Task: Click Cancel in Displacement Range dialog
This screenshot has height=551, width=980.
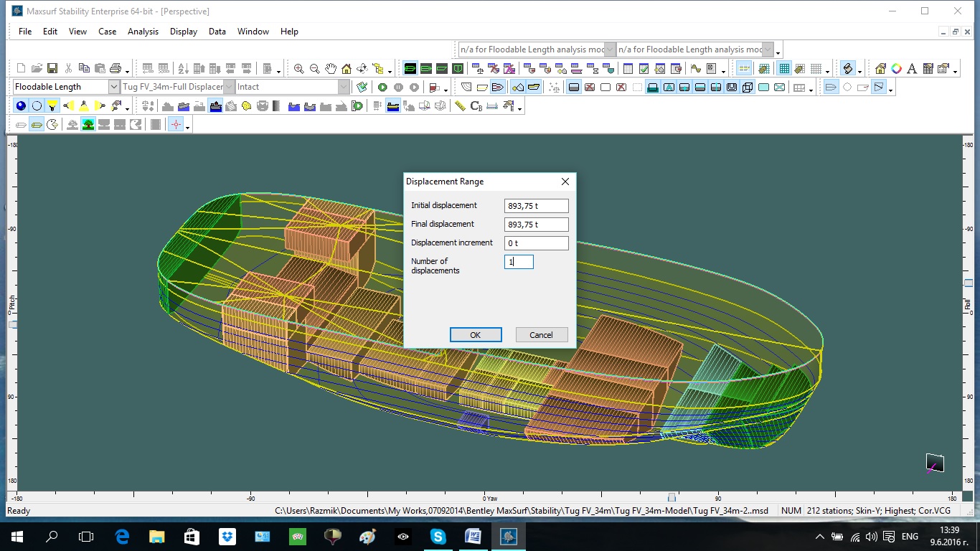Action: coord(541,335)
